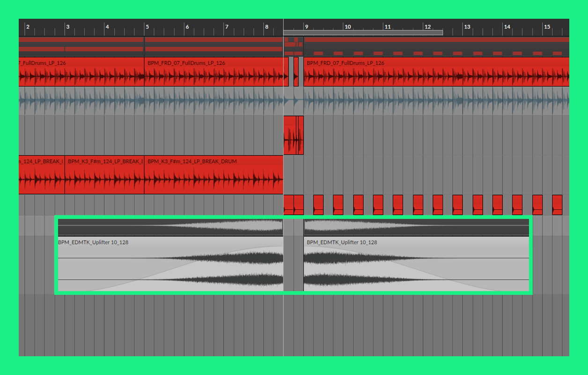
Task: Select the last red one-shot clip past bar 15
Action: 557,205
